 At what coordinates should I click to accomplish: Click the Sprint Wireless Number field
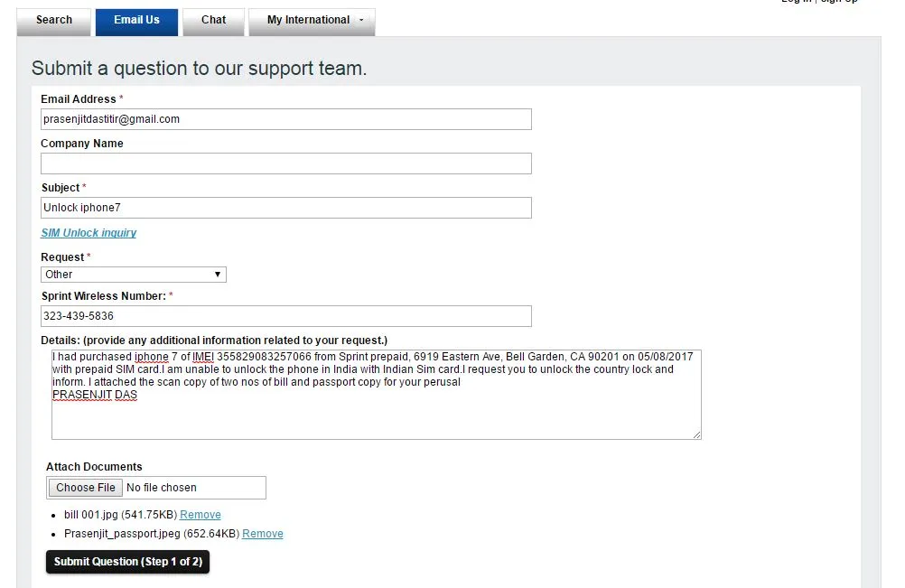[285, 316]
